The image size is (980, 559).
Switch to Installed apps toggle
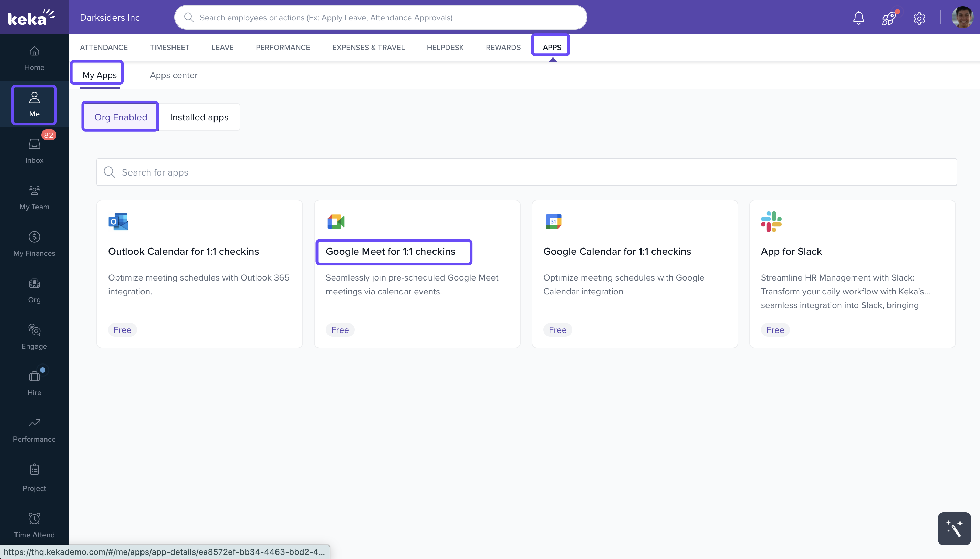point(199,117)
